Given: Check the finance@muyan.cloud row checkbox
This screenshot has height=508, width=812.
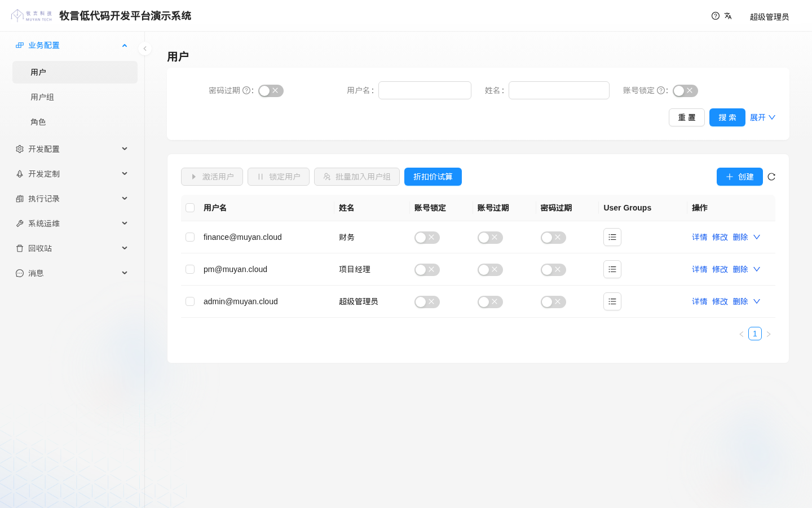Looking at the screenshot, I should click(x=190, y=237).
